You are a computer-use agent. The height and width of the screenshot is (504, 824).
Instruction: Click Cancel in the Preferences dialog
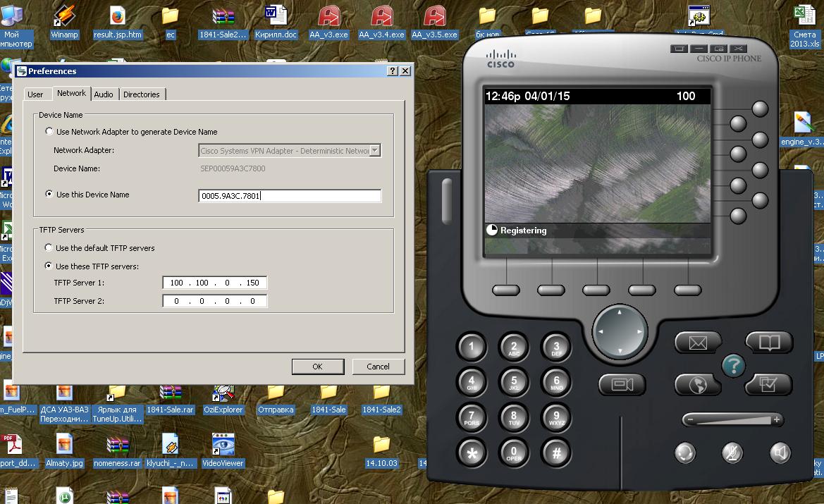(x=379, y=367)
